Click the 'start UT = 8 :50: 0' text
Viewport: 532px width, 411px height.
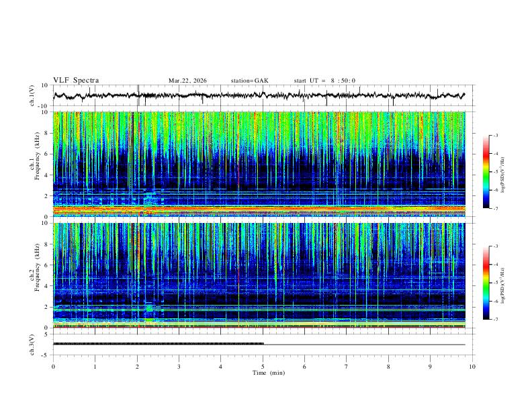[x=324, y=81]
